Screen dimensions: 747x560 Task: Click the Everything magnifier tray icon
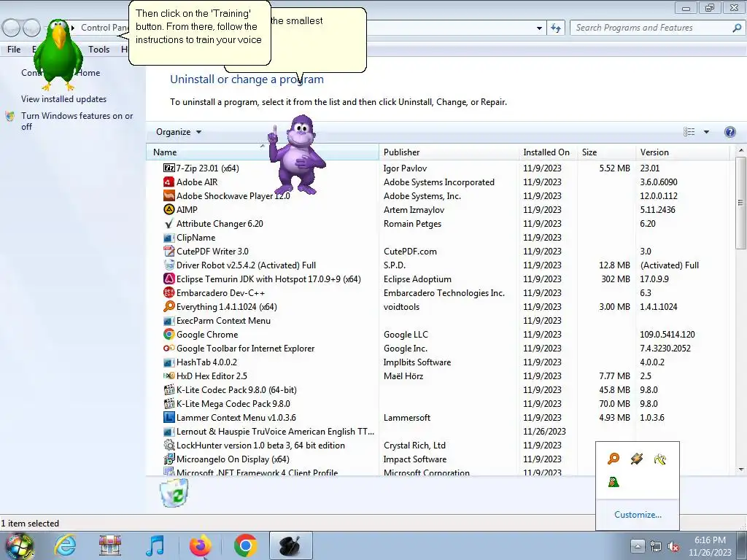(x=614, y=459)
